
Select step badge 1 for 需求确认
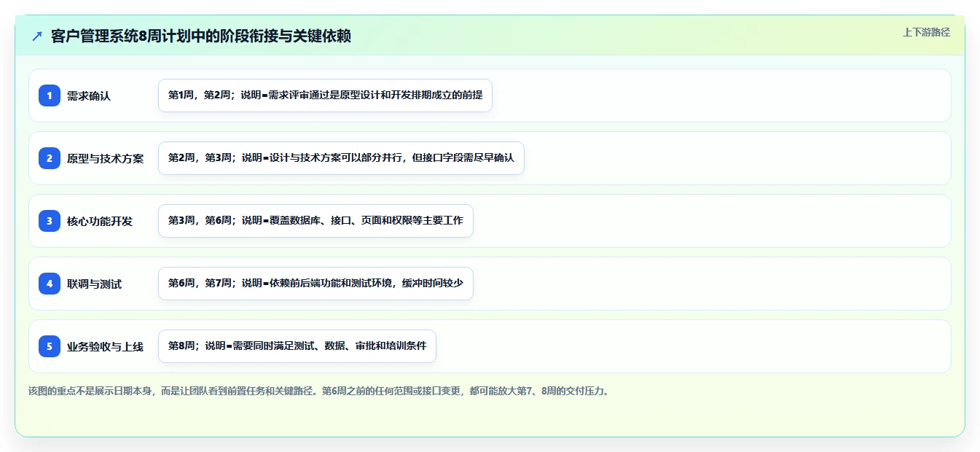coord(50,96)
